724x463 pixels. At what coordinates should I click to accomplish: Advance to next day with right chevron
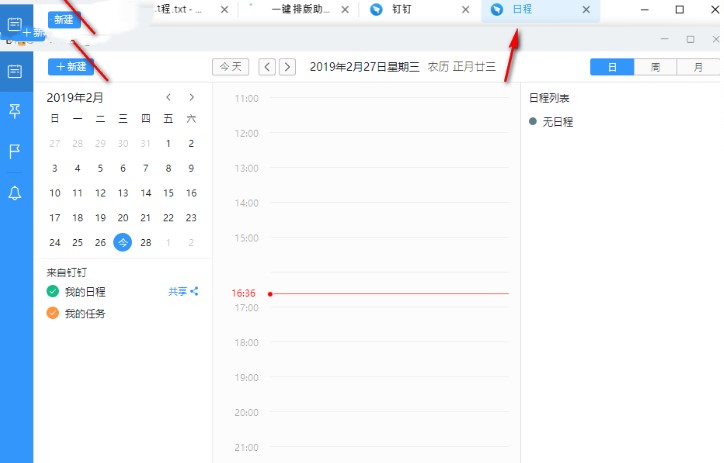(287, 67)
